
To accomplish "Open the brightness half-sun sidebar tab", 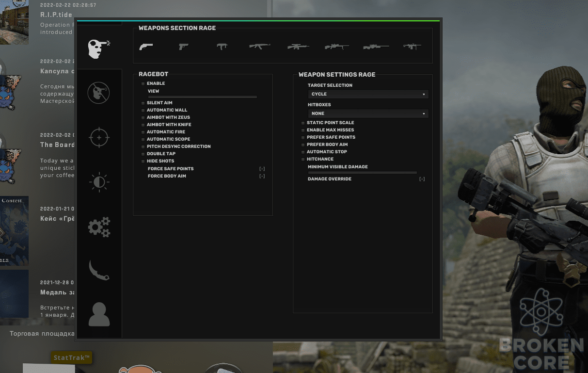I will tap(99, 182).
